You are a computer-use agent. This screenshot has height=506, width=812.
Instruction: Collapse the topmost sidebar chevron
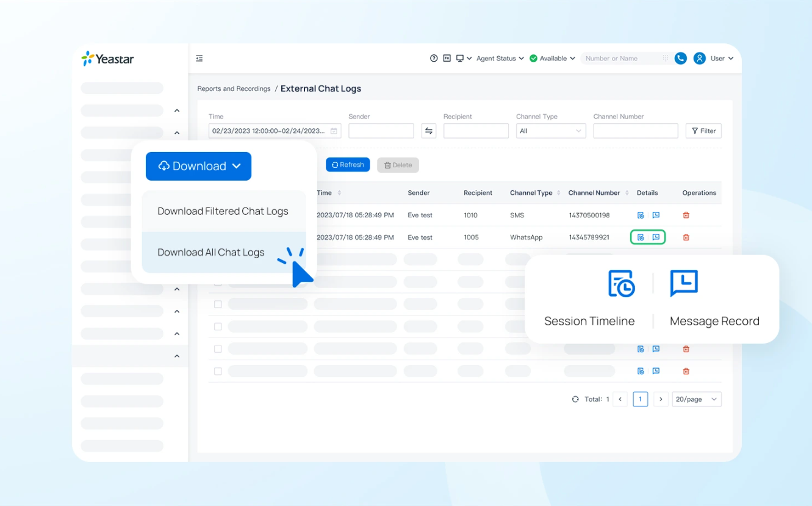click(x=177, y=110)
